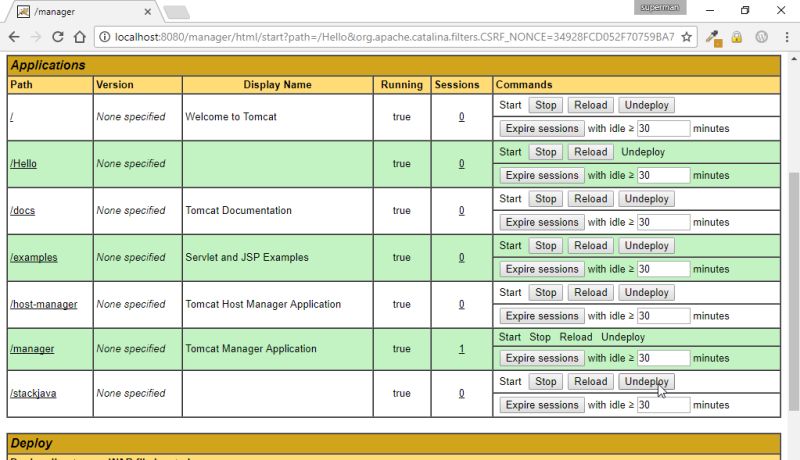Expire sessions for /host-manager
This screenshot has height=460, width=800.
(542, 316)
